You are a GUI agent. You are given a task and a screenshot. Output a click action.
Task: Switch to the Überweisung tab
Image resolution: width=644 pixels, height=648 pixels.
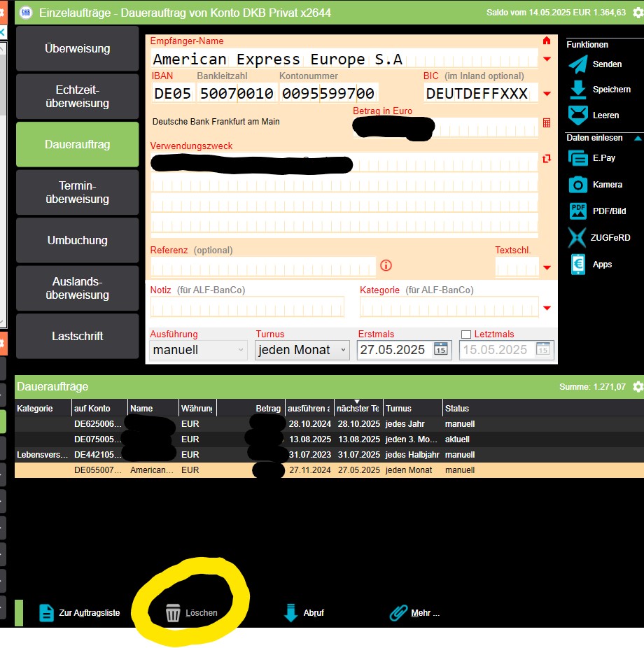(77, 48)
